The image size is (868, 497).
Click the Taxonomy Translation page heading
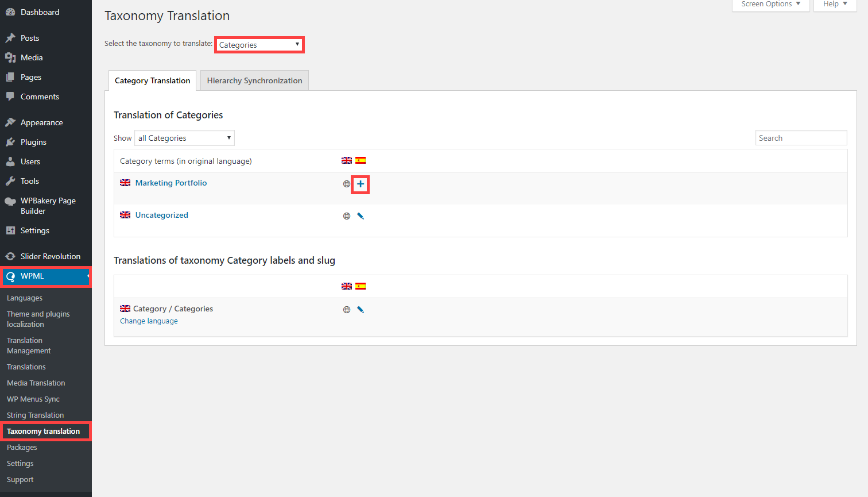(167, 16)
